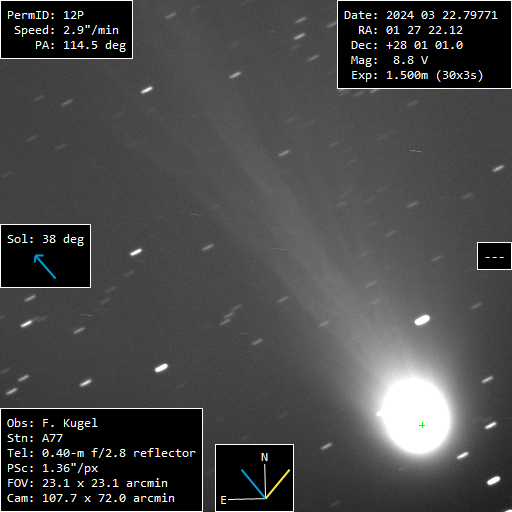The width and height of the screenshot is (512, 512).
Task: Click the dashes box at right edge
Action: coord(494,256)
